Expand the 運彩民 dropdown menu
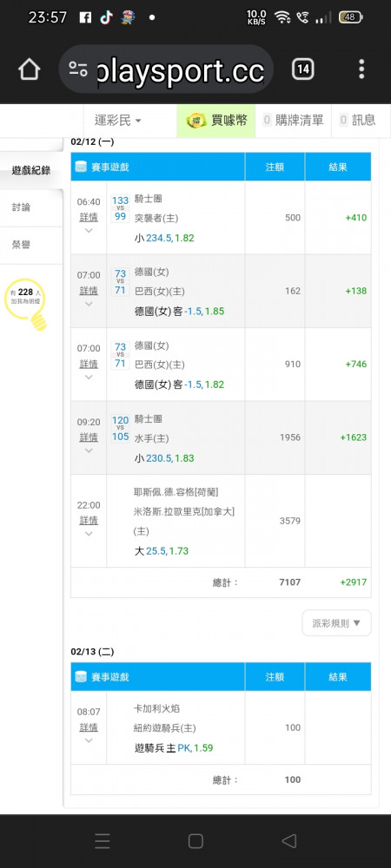391x868 pixels. click(x=118, y=120)
